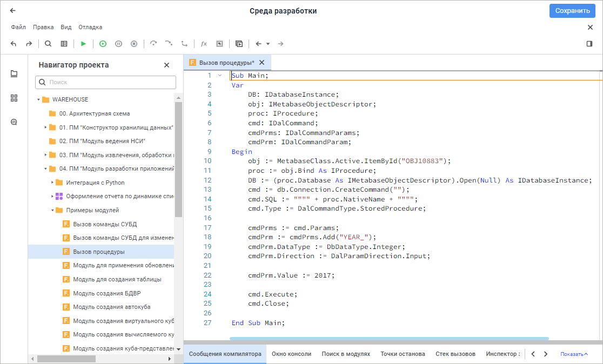
Task: Click the fx function icon
Action: pos(204,44)
